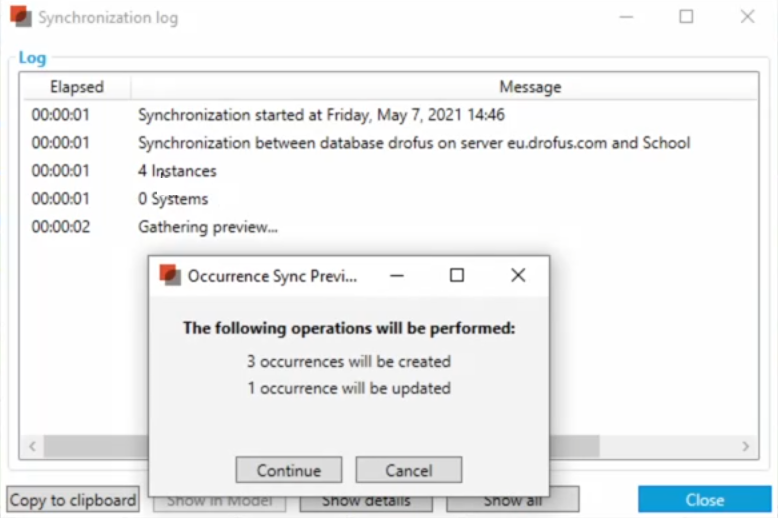
Task: Minimize the Synchronization log window
Action: point(626,17)
